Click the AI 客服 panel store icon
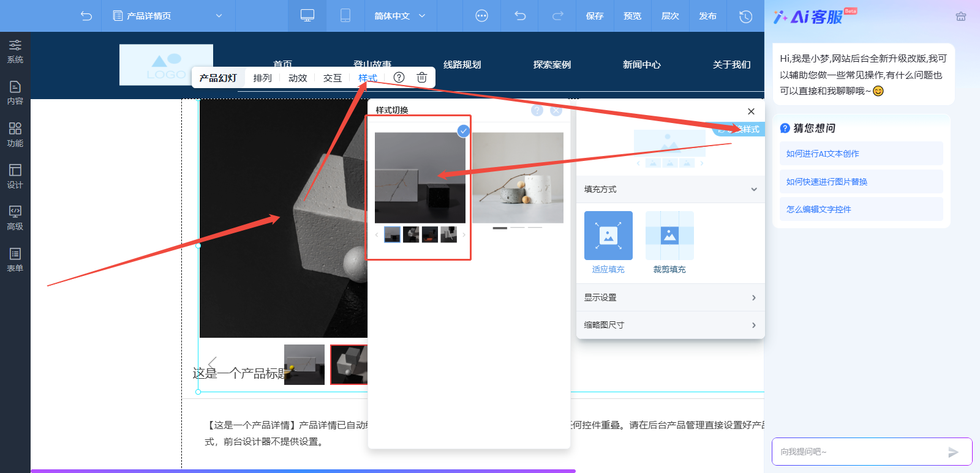The height and width of the screenshot is (473, 980). [x=961, y=17]
